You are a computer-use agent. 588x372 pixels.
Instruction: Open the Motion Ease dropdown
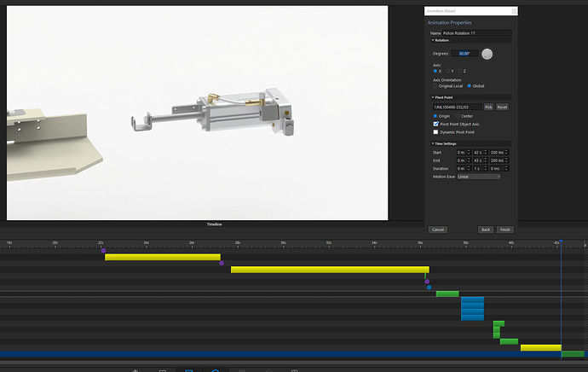(x=479, y=177)
